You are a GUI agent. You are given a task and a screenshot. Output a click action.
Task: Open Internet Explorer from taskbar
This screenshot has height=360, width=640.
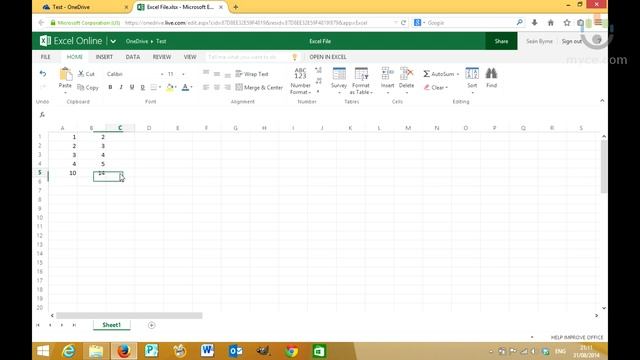tap(69, 351)
